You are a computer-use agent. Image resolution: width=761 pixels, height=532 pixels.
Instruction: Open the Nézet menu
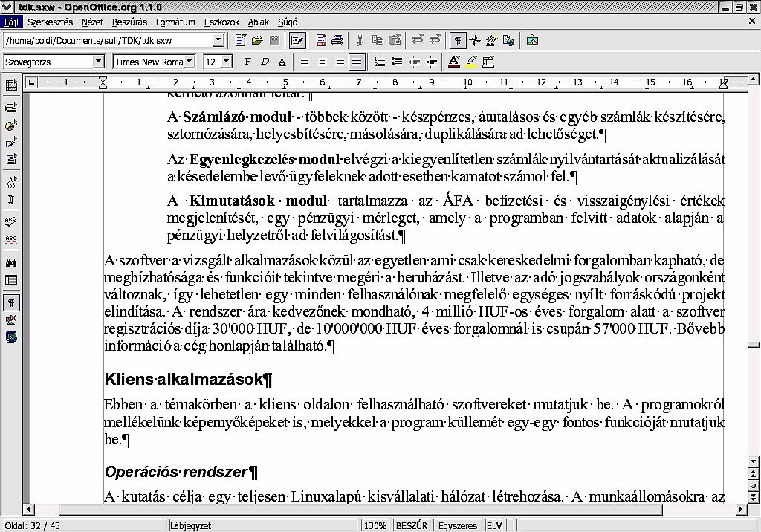(x=92, y=22)
